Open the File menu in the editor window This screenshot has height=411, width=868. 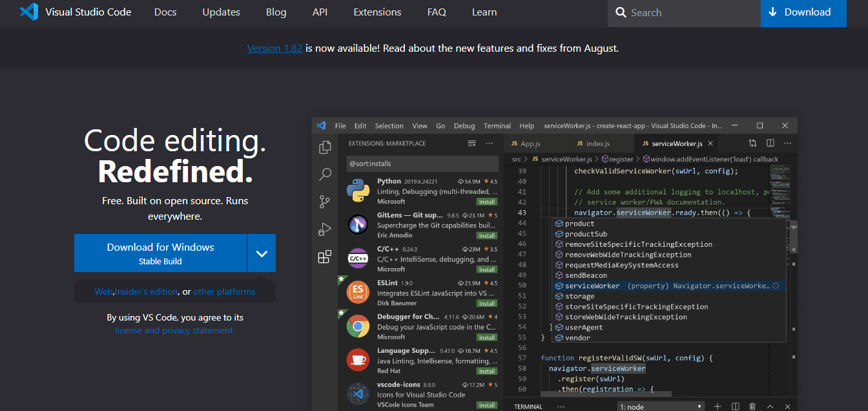click(340, 126)
